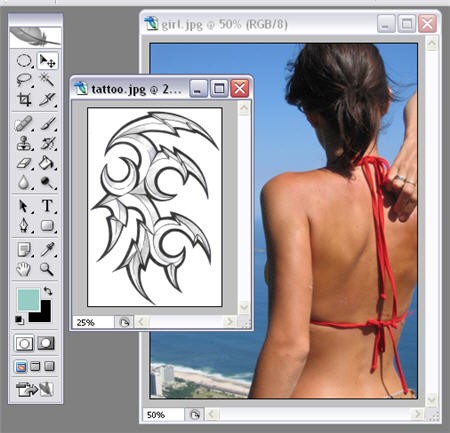Viewport: 450px width, 433px height.
Task: Click Jump to ImageReady button
Action: point(35,389)
